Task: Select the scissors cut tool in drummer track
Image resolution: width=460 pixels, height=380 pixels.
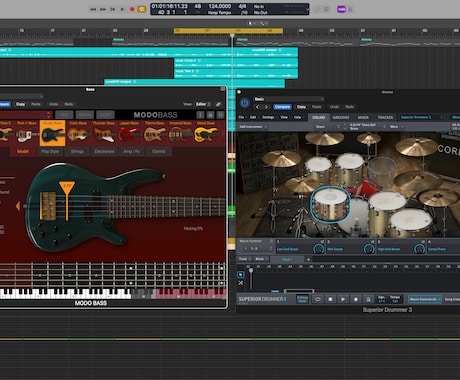Action: coord(240,283)
